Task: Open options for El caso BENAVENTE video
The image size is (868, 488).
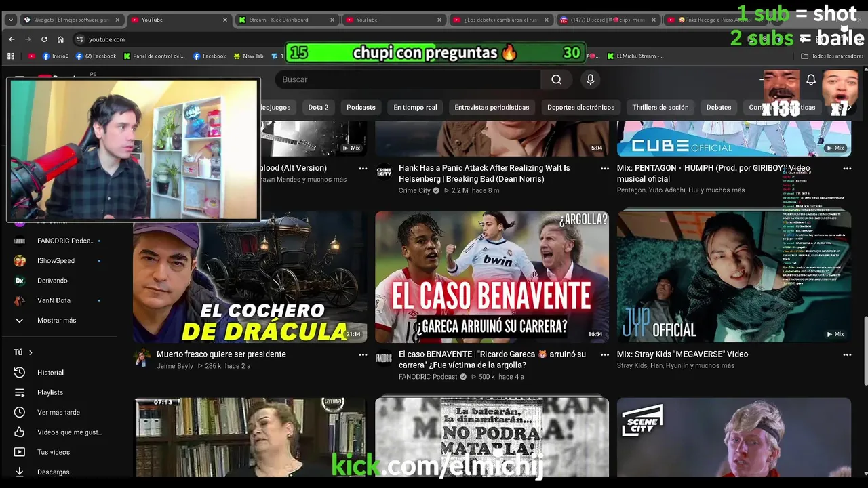Action: click(605, 354)
